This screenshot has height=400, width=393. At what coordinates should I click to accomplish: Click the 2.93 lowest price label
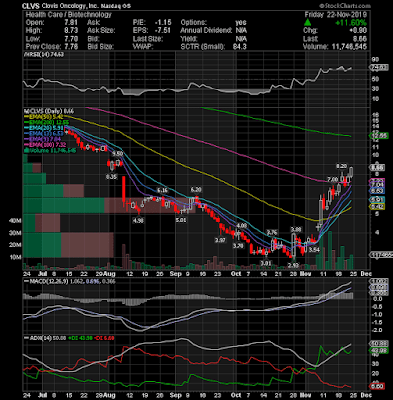click(293, 265)
